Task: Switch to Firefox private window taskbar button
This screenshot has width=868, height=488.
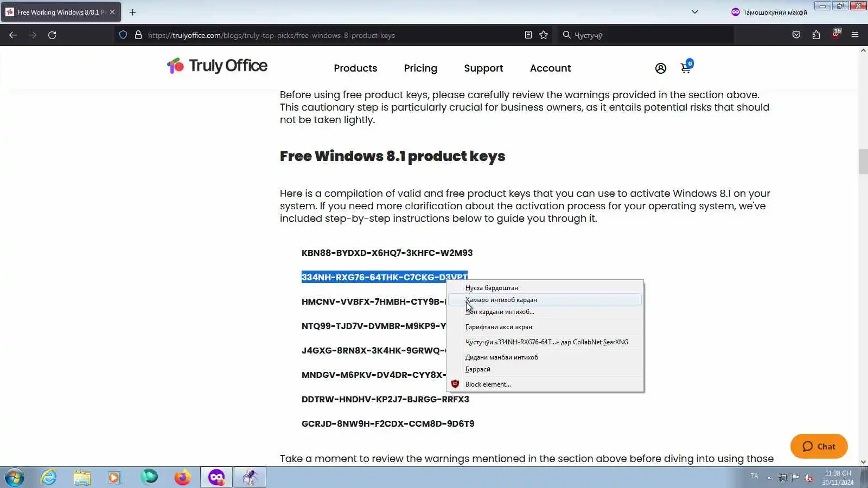Action: [x=216, y=478]
